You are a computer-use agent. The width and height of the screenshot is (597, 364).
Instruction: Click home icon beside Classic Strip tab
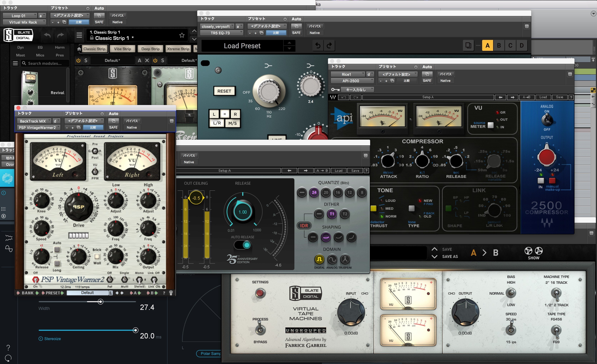click(79, 49)
